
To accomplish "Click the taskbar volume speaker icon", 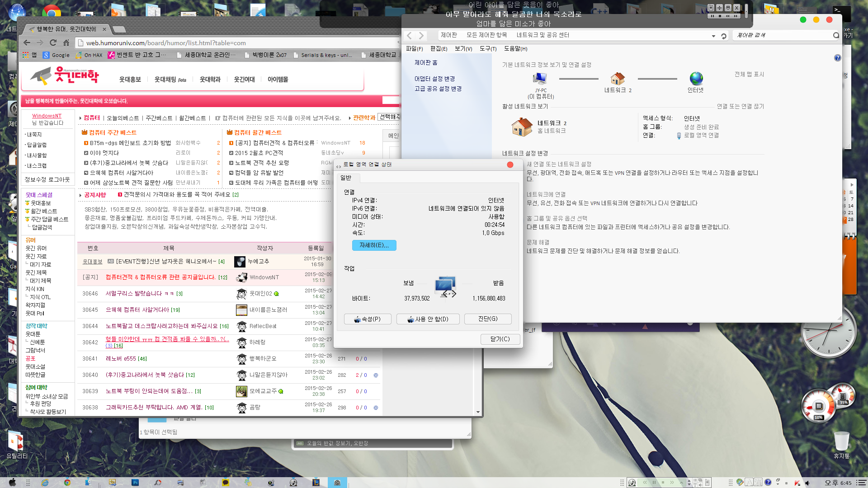I will (x=807, y=483).
